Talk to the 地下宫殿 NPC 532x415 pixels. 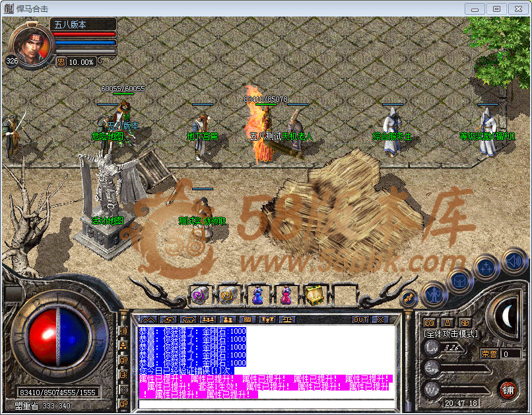[202, 137]
